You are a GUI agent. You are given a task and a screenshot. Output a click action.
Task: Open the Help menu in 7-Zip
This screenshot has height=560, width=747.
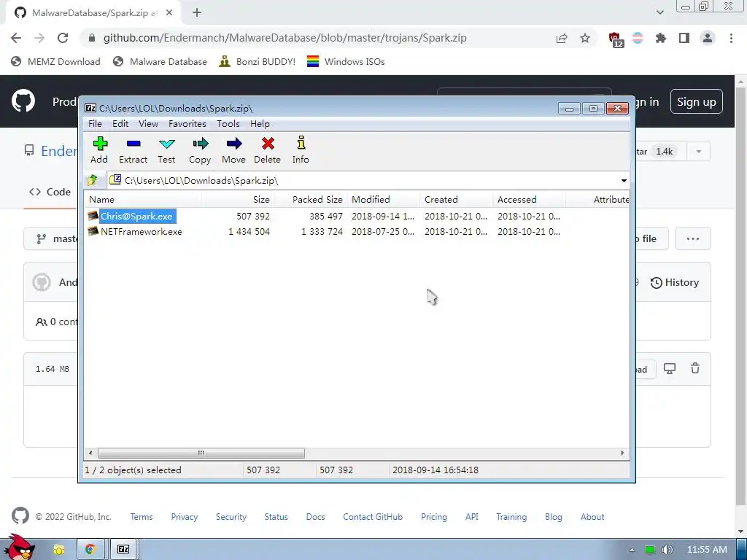click(x=260, y=124)
